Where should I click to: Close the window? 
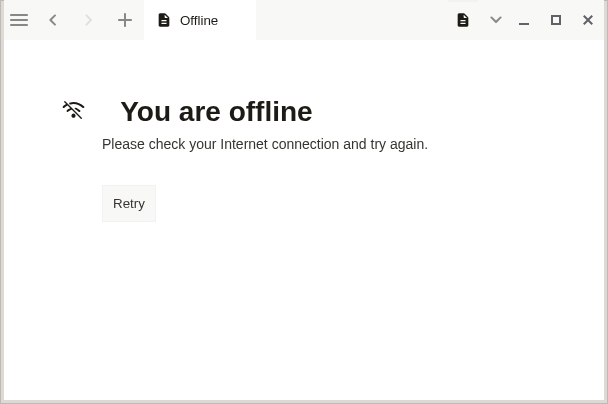click(588, 20)
